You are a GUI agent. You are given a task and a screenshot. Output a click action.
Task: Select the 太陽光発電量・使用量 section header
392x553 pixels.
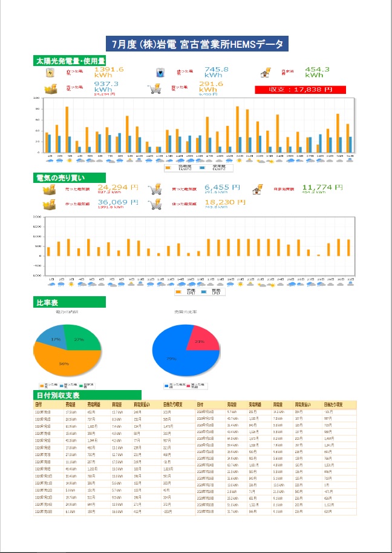(70, 61)
